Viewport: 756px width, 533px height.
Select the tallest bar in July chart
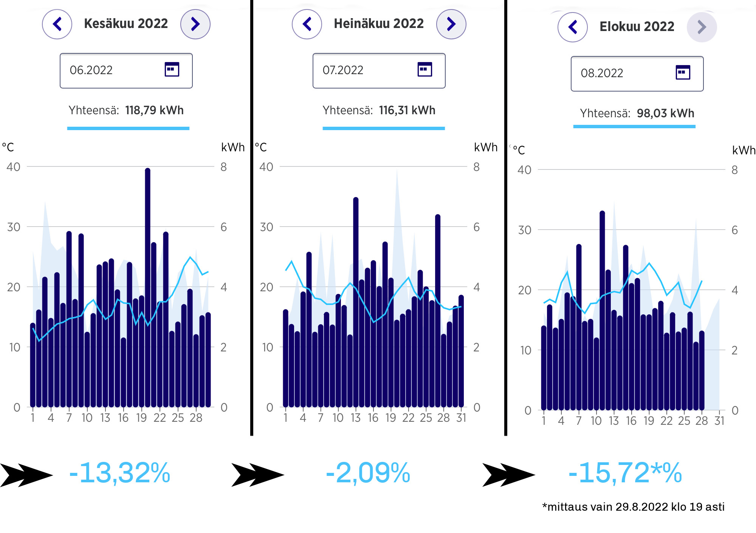coord(356,302)
